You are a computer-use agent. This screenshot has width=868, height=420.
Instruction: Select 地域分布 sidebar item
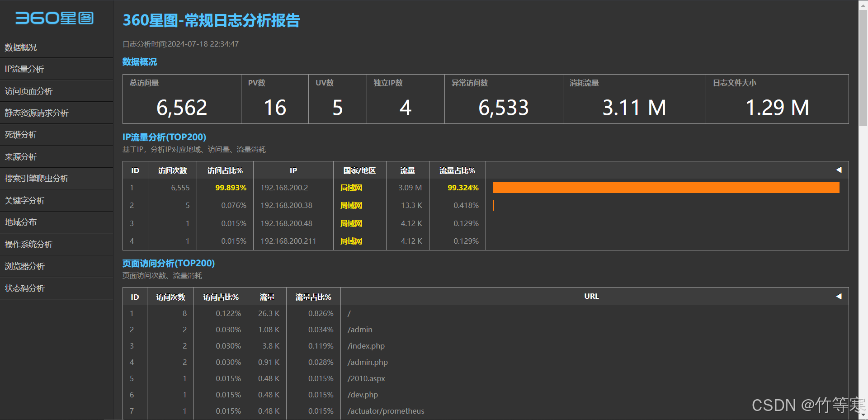[x=57, y=222]
